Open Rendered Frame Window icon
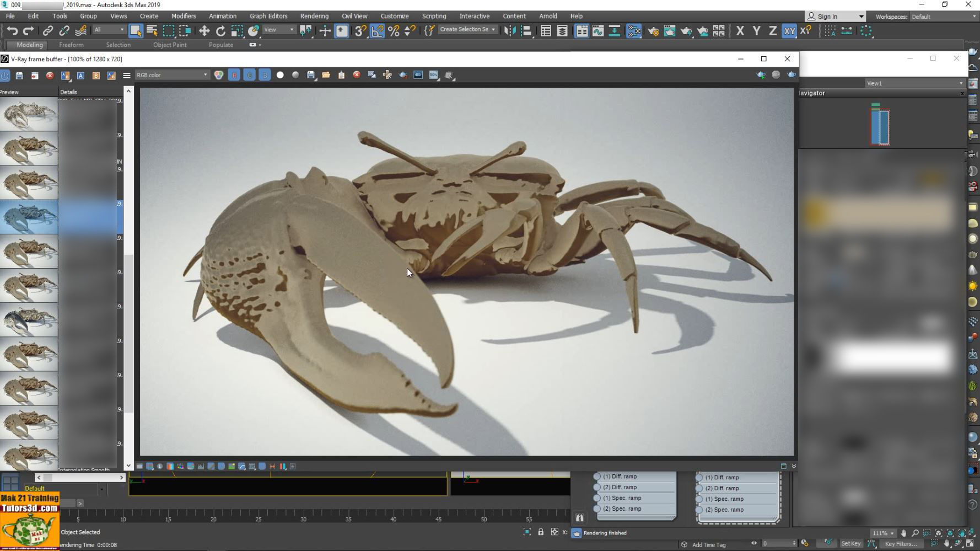This screenshot has width=980, height=551. [x=670, y=31]
